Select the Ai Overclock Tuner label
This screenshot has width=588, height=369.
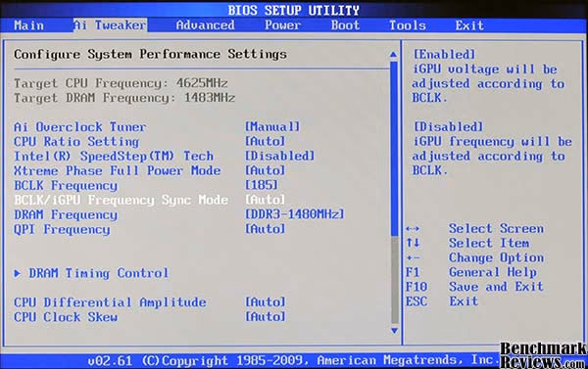(x=80, y=127)
